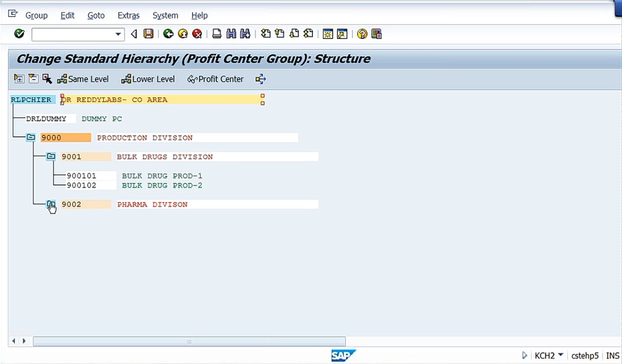The image size is (622, 364).
Task: Add group at Lower Level
Action: click(148, 79)
